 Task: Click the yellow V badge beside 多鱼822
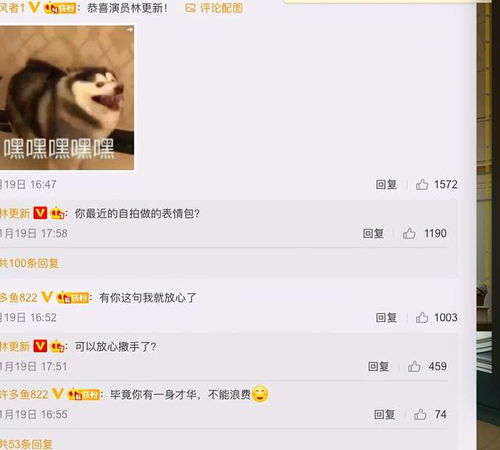[x=46, y=297]
